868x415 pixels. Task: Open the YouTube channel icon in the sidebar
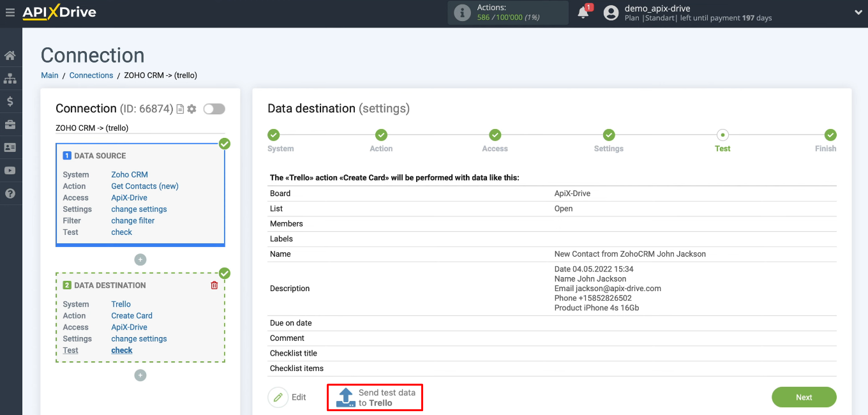10,170
